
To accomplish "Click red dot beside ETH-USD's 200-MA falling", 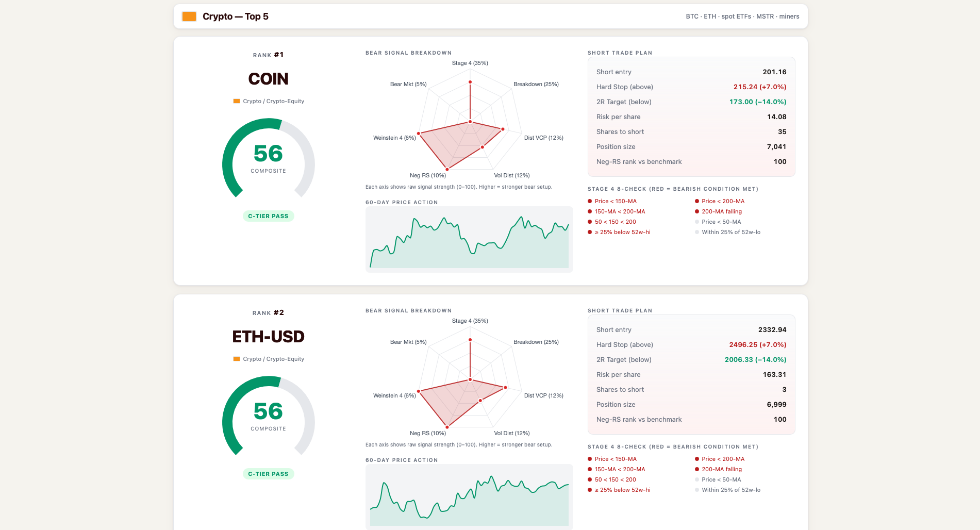I will pos(697,470).
